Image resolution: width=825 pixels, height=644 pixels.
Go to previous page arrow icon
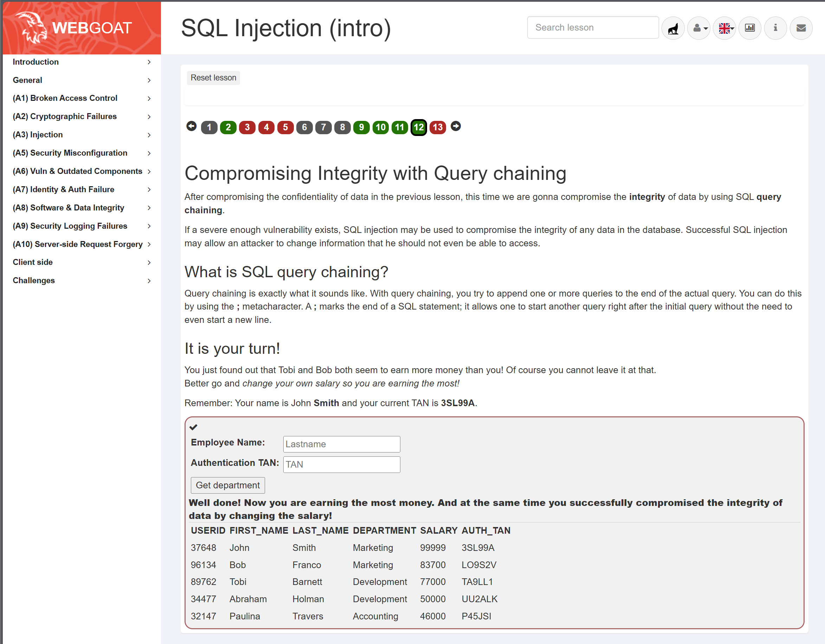click(192, 126)
